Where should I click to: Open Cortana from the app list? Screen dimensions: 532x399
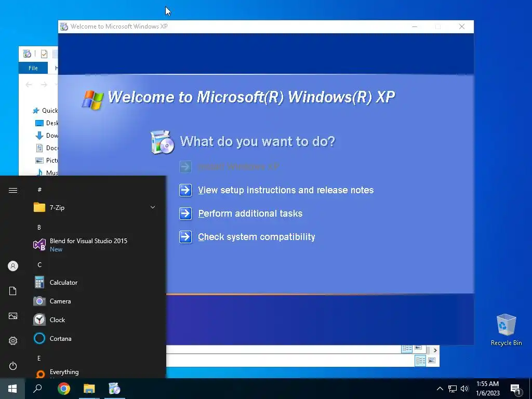point(96,338)
